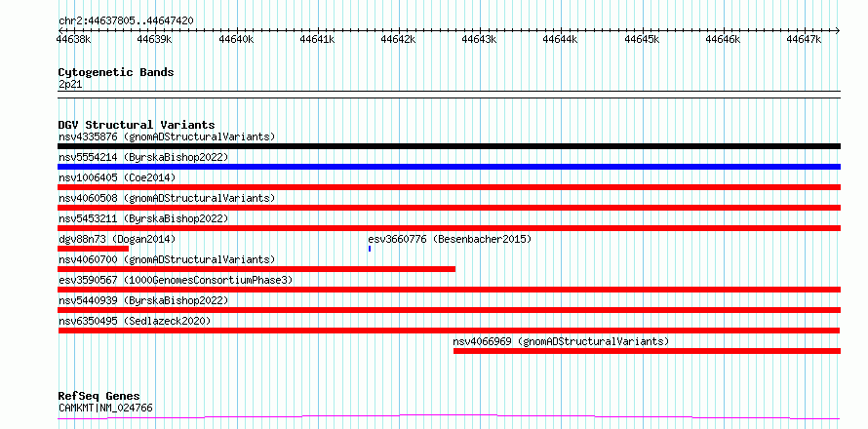Screen dimensions: 868x429
Task: Click the RefSeq Genes track title
Action: click(x=99, y=397)
